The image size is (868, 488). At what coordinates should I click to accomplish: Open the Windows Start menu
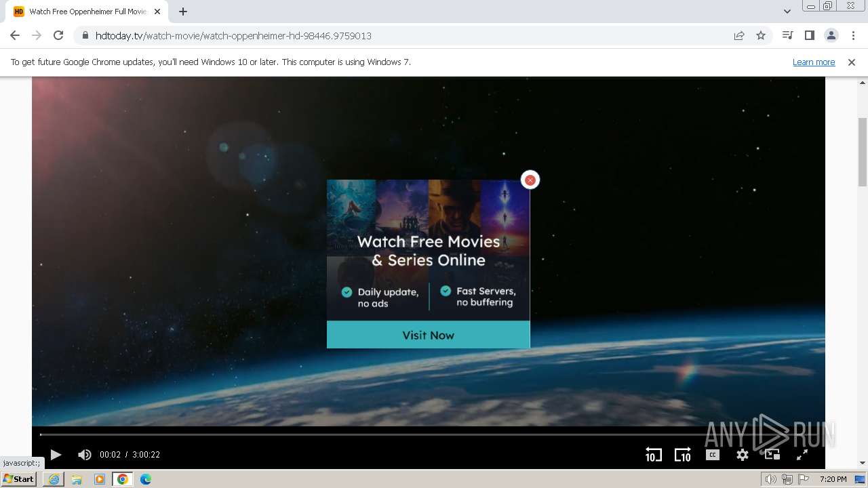click(x=18, y=479)
